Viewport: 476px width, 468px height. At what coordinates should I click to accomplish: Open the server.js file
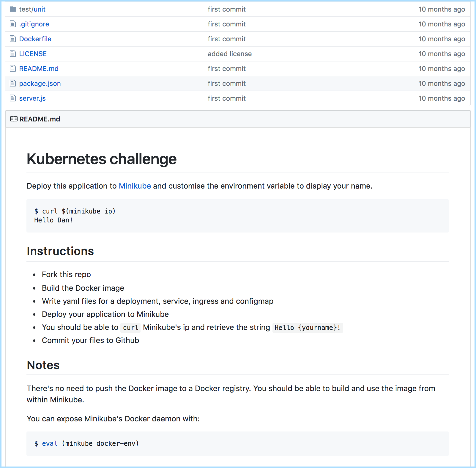point(32,98)
